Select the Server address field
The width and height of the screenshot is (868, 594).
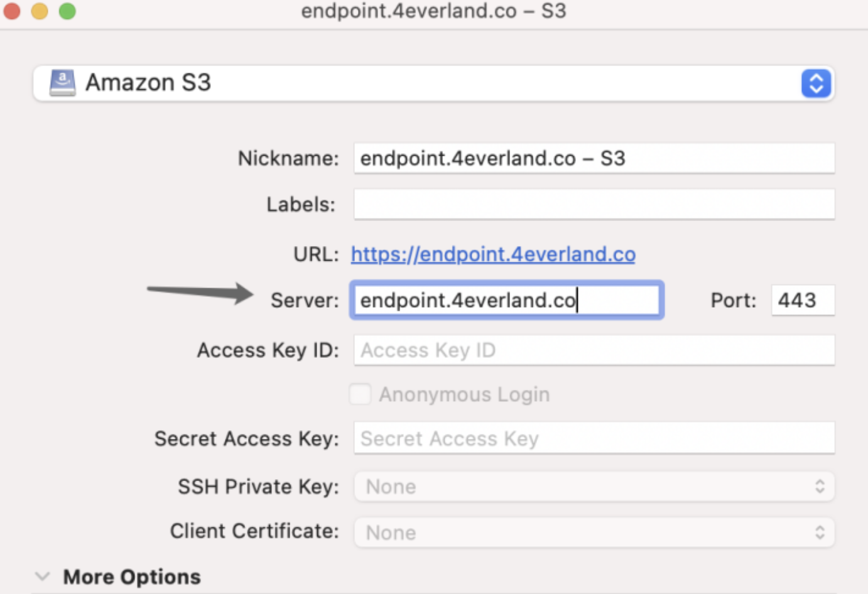[x=506, y=300]
